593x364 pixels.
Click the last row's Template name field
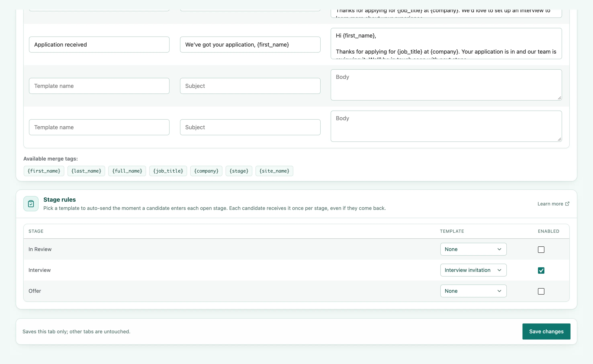pos(99,127)
